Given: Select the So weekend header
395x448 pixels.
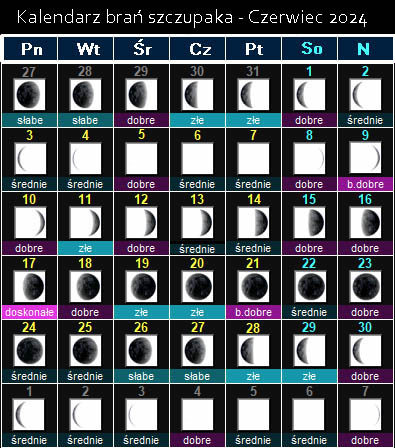Looking at the screenshot, I should 310,49.
